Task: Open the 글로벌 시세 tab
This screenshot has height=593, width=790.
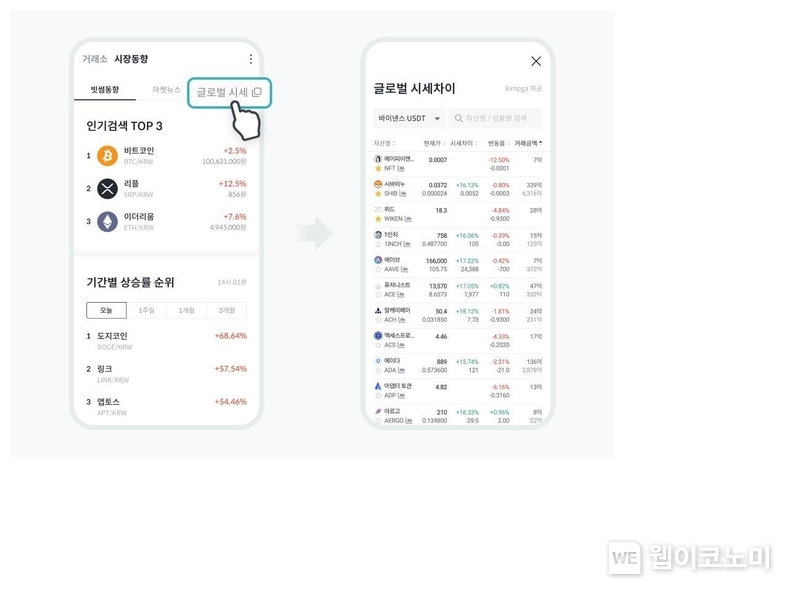Action: [x=229, y=93]
